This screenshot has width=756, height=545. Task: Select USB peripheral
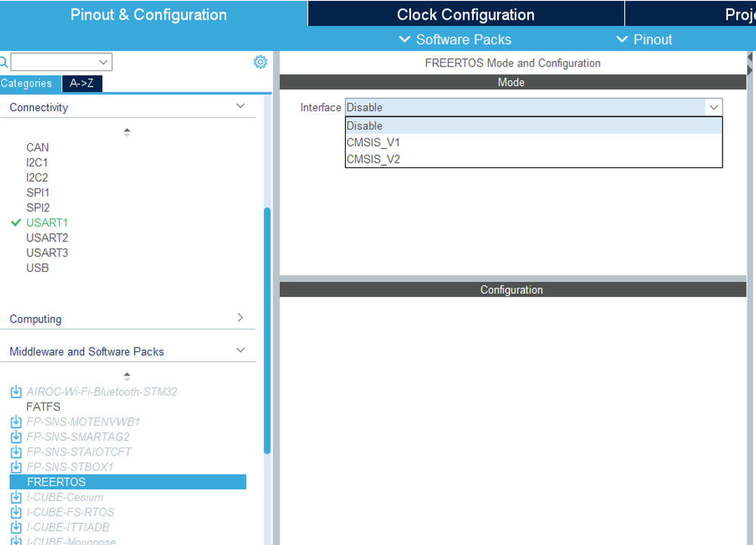[x=38, y=268]
